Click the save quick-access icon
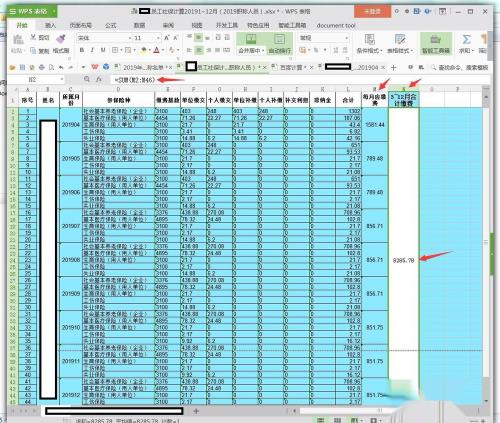The width and height of the screenshot is (500, 423). [22, 68]
